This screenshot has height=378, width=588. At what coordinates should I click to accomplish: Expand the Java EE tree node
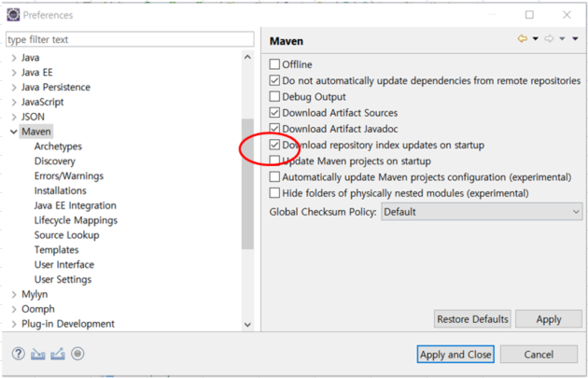coord(14,73)
